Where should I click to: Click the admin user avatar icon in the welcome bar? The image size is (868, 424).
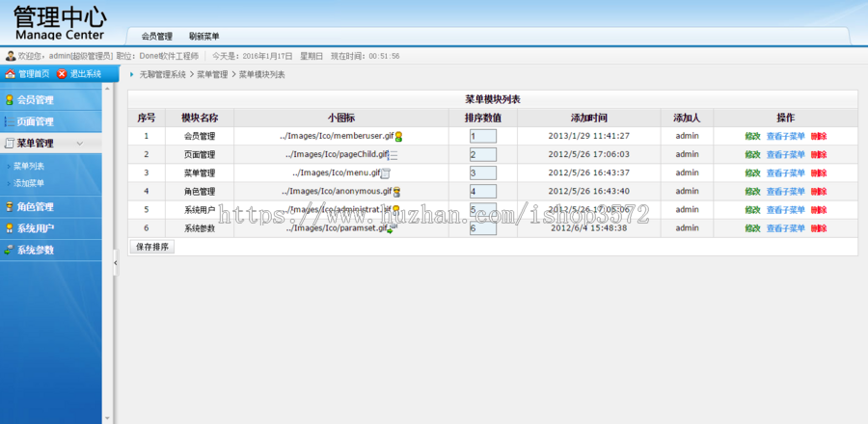click(x=10, y=56)
